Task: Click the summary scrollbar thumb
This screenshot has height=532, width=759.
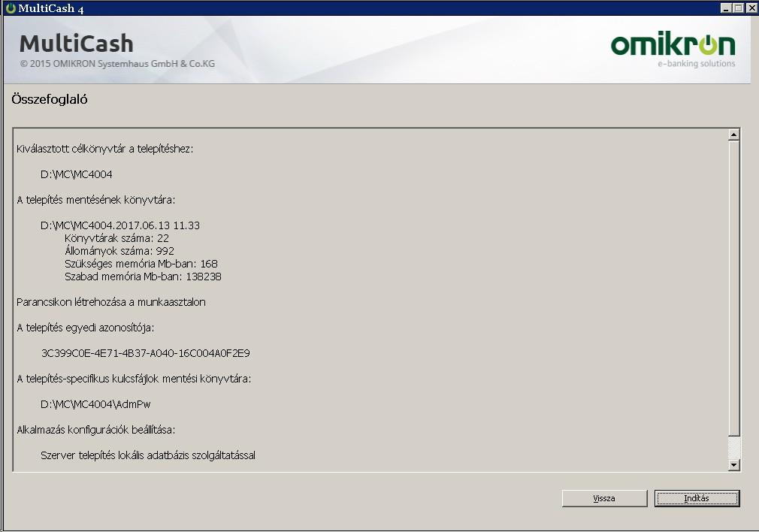Action: point(734,288)
